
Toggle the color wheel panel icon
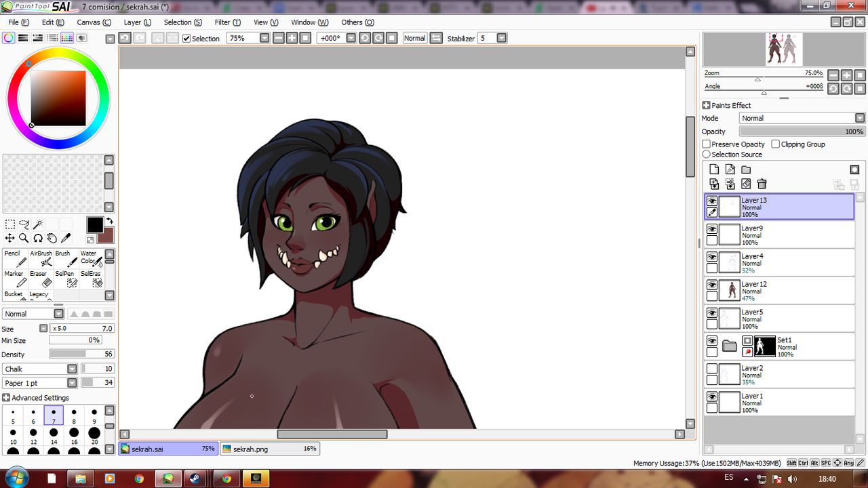click(8, 38)
